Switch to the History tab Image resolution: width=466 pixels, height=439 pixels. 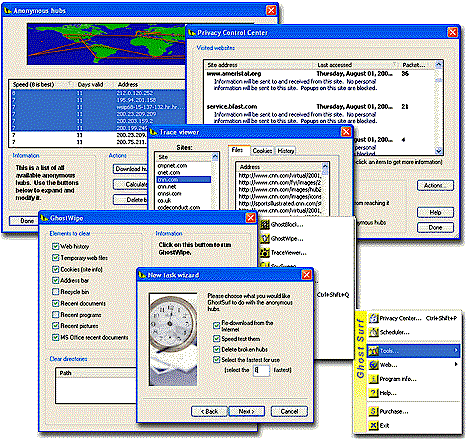(286, 151)
